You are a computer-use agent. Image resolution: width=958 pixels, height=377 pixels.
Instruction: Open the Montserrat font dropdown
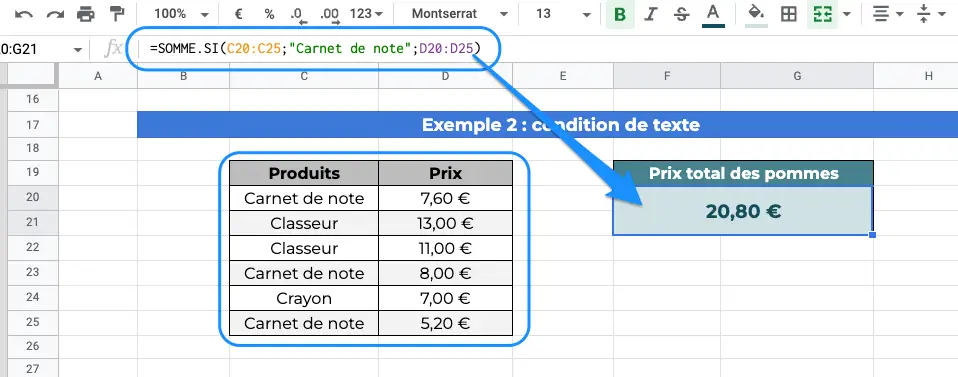click(x=459, y=13)
